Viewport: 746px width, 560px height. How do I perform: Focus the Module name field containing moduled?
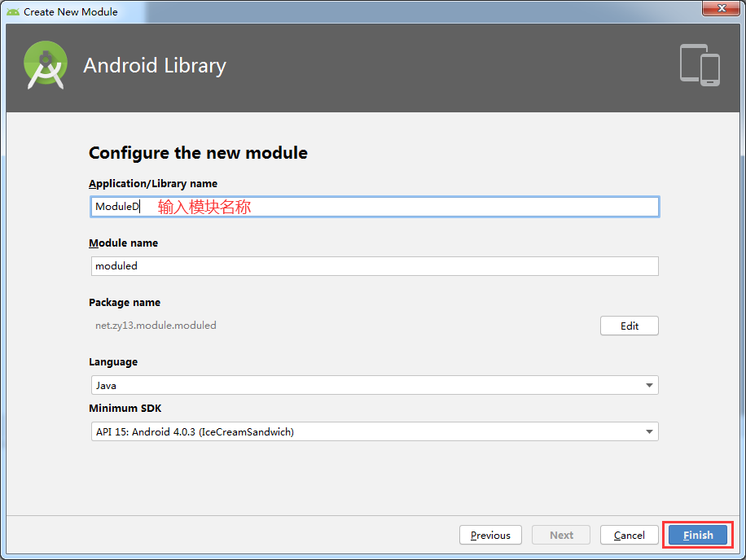375,266
